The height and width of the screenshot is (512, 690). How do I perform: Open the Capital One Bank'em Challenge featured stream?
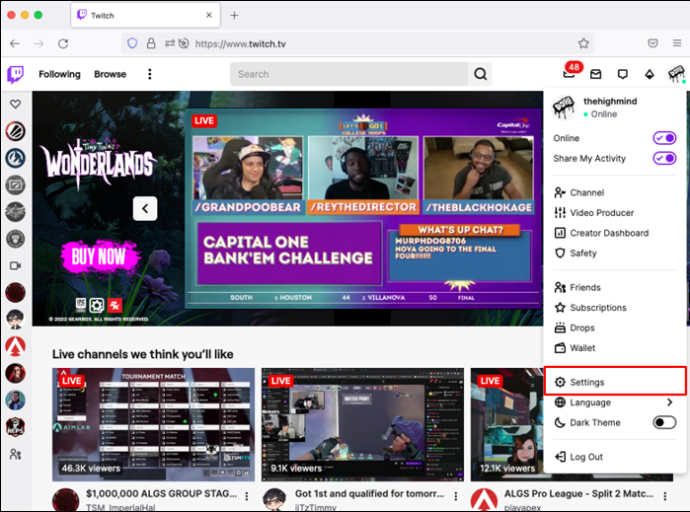point(363,208)
